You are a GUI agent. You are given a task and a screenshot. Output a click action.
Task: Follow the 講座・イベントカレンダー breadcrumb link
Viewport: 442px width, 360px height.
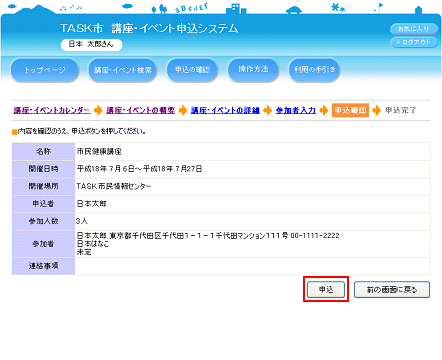pyautogui.click(x=52, y=110)
